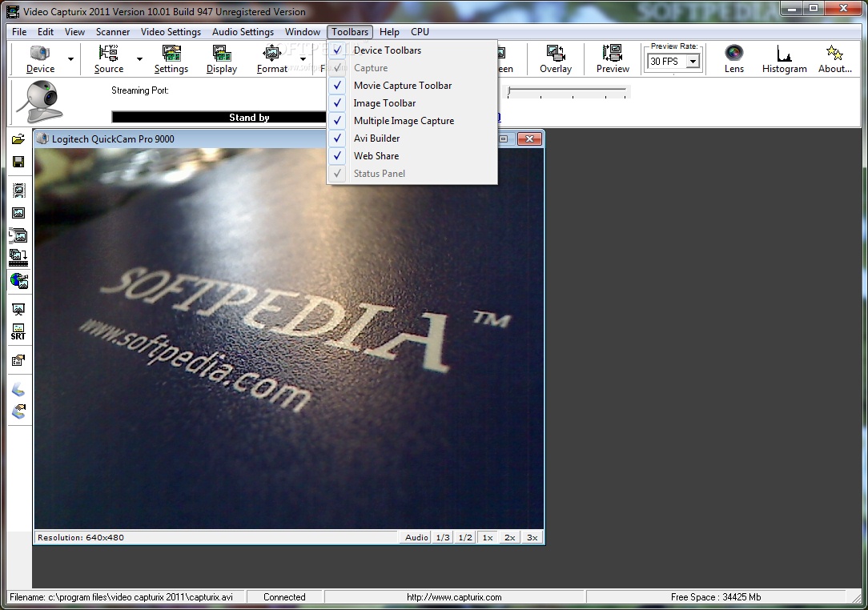Click the Logitech QuickCam Pro 9000 title bar

[x=288, y=139]
